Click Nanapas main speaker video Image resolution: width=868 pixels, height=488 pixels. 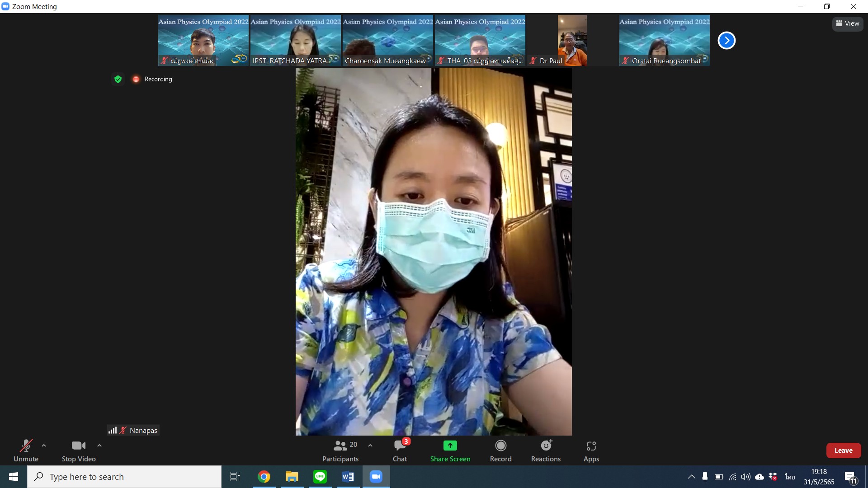pyautogui.click(x=434, y=252)
